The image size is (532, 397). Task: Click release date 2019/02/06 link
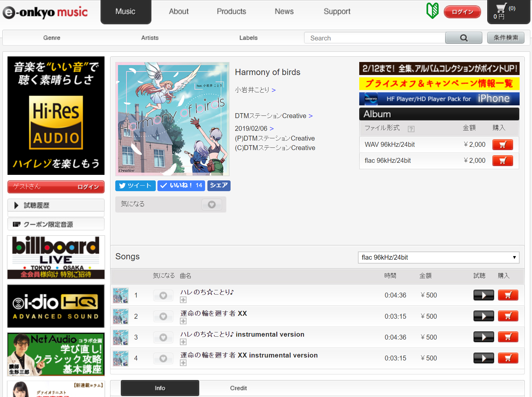point(254,129)
